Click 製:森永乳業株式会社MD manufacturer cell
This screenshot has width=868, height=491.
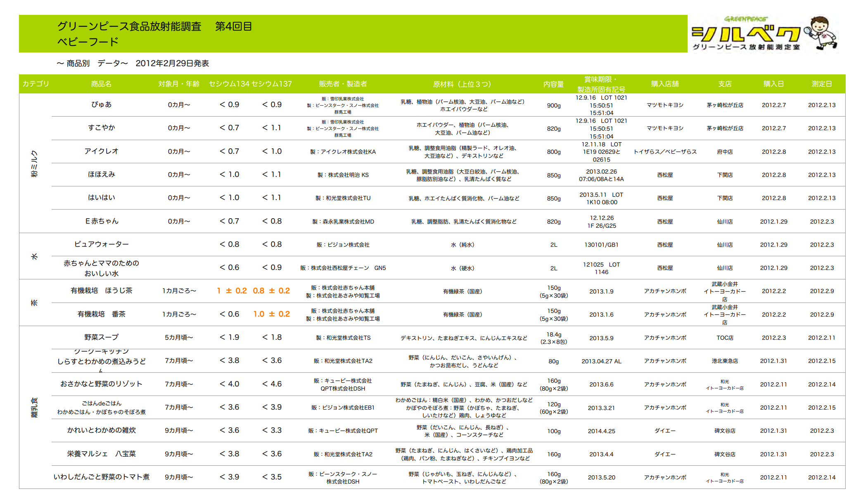click(x=343, y=222)
